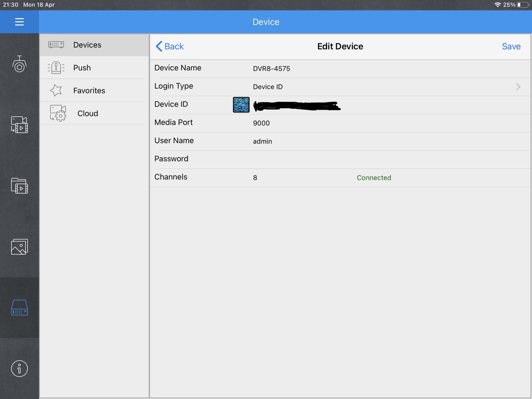The height and width of the screenshot is (399, 532).
Task: Save the device settings
Action: [511, 46]
